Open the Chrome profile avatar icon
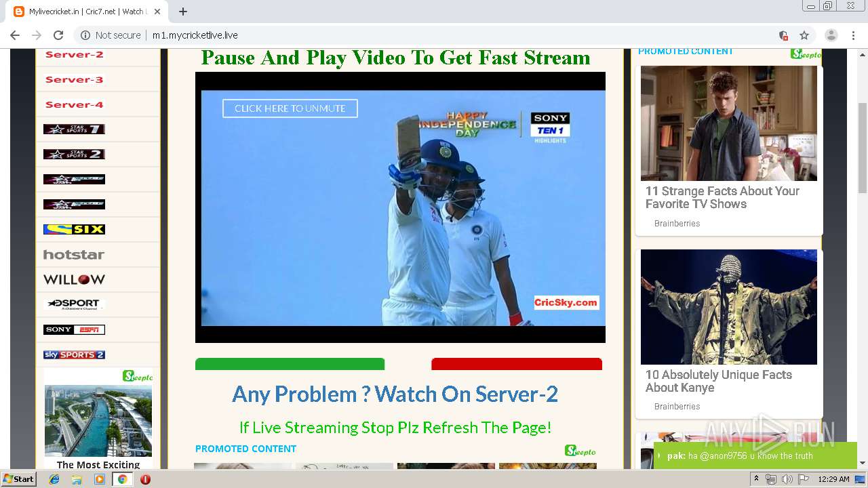The height and width of the screenshot is (488, 868). click(831, 35)
